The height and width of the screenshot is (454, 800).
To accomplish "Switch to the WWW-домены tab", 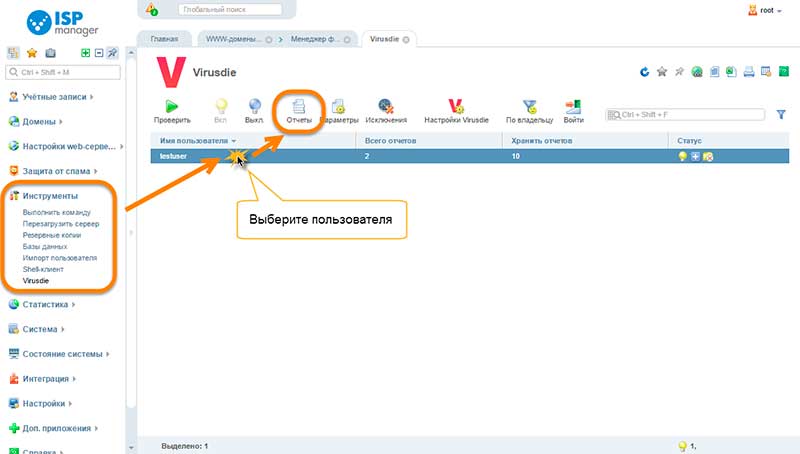I will tap(233, 39).
